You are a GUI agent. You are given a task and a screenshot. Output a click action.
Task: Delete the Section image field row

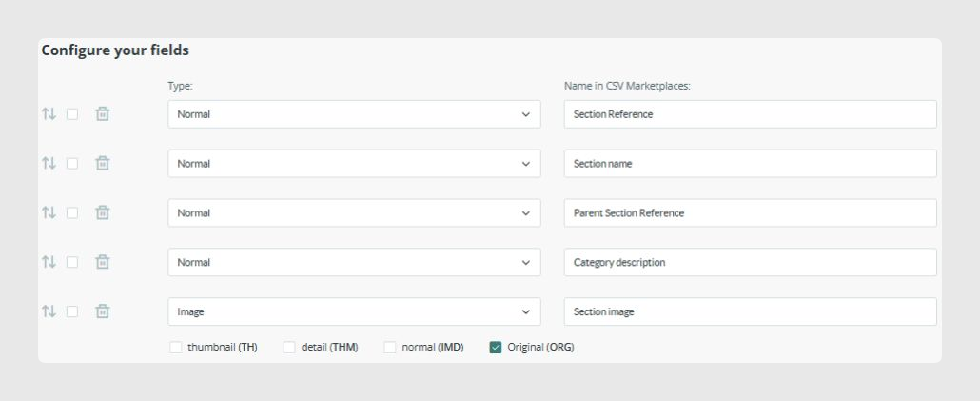tap(103, 311)
